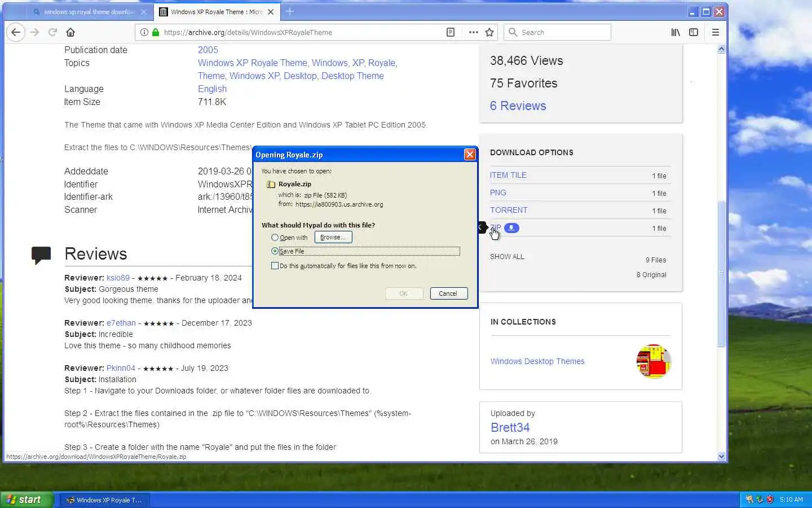This screenshot has width=812, height=508.
Task: Reload the page with the refresh icon
Action: [53, 32]
